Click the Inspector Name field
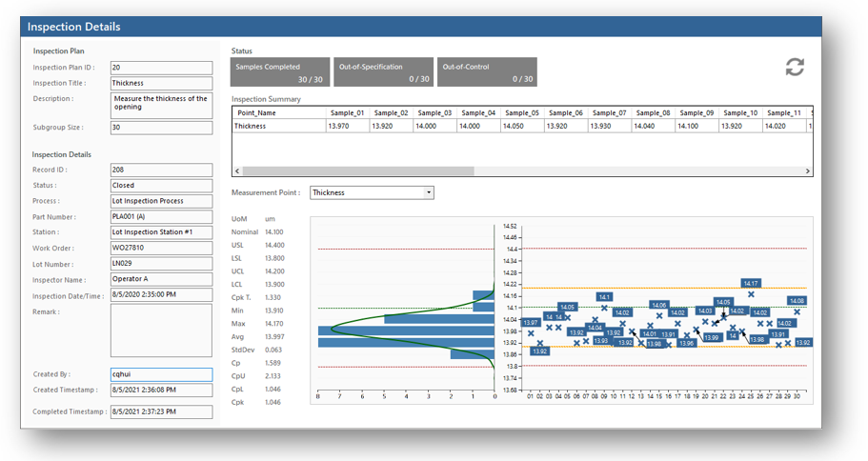 [x=160, y=280]
